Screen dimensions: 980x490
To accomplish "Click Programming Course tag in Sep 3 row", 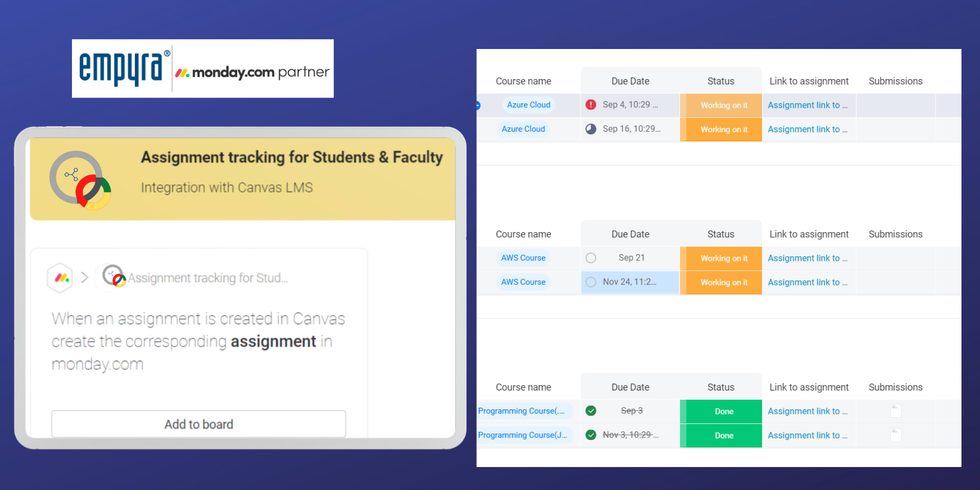I will 524,411.
